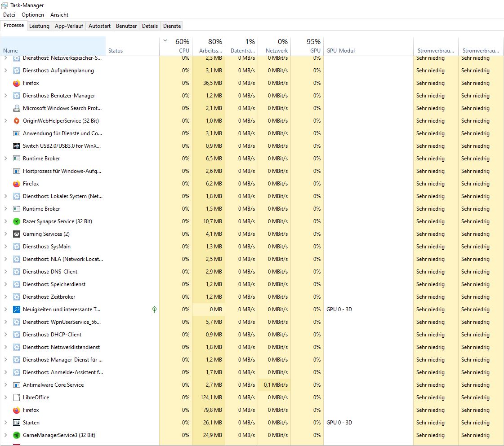Select the Diensthost: NLA (Network Locat... row
Image resolution: width=504 pixels, height=446 pixels.
[x=252, y=259]
